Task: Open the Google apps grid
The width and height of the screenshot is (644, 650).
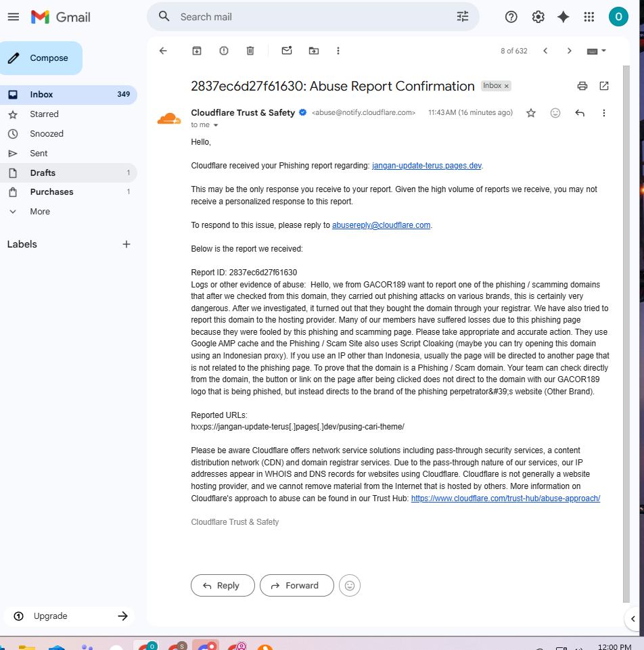Action: pos(589,17)
